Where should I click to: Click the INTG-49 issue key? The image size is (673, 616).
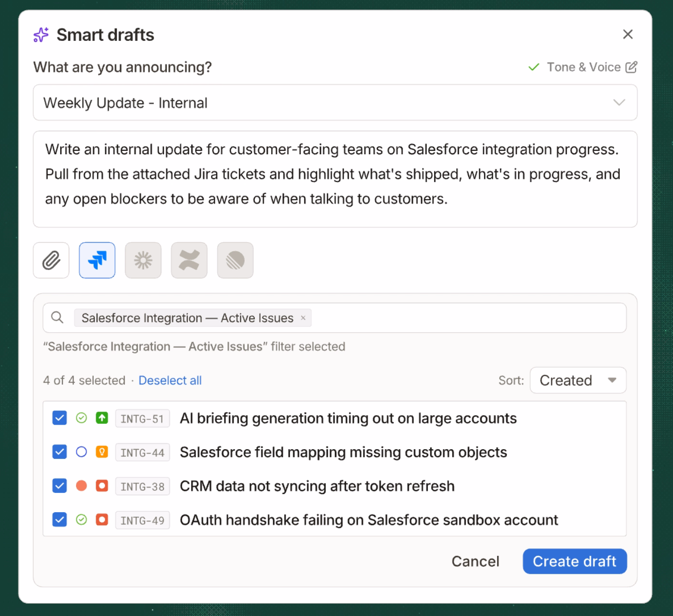point(142,520)
